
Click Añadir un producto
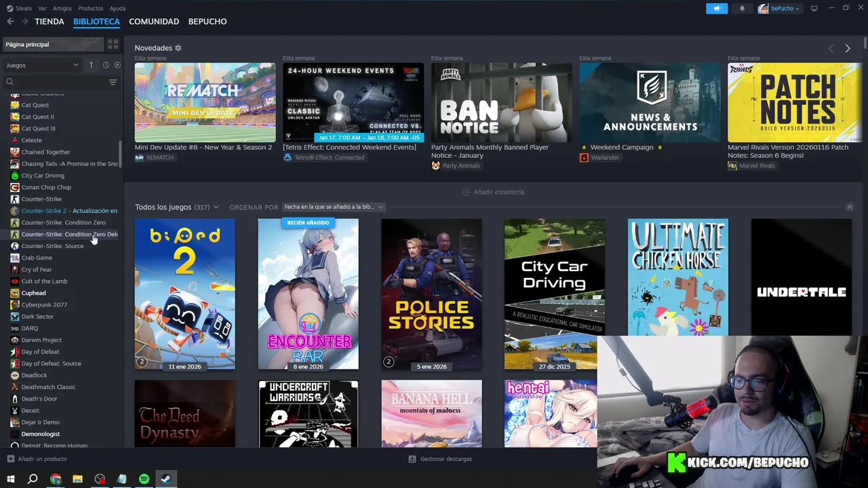point(37,459)
